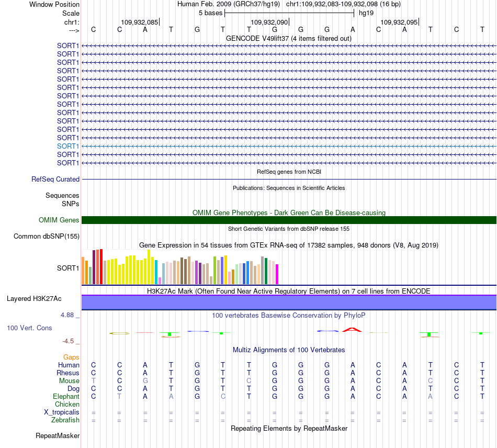Click the red bar in the GTEx chart
The height and width of the screenshot is (448, 497).
click(101, 266)
